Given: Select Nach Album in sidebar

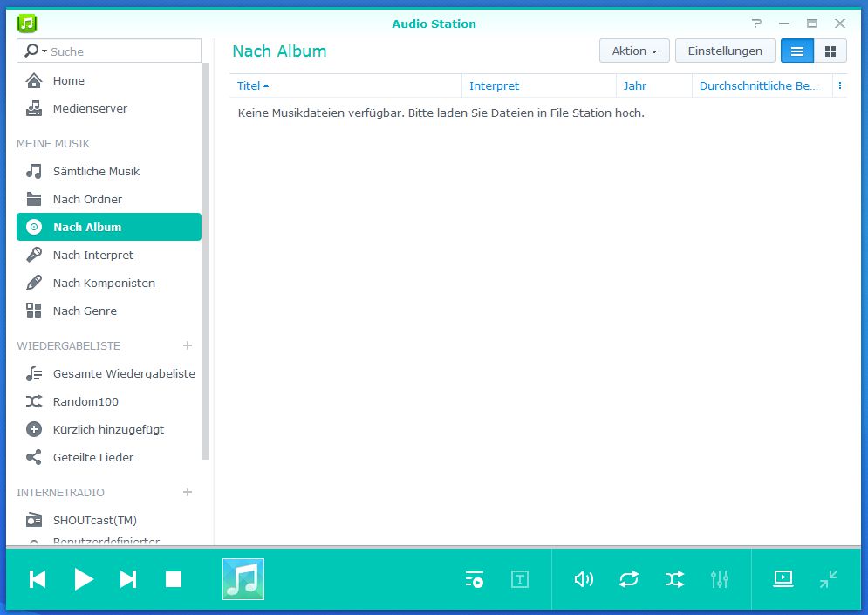Looking at the screenshot, I should (109, 227).
